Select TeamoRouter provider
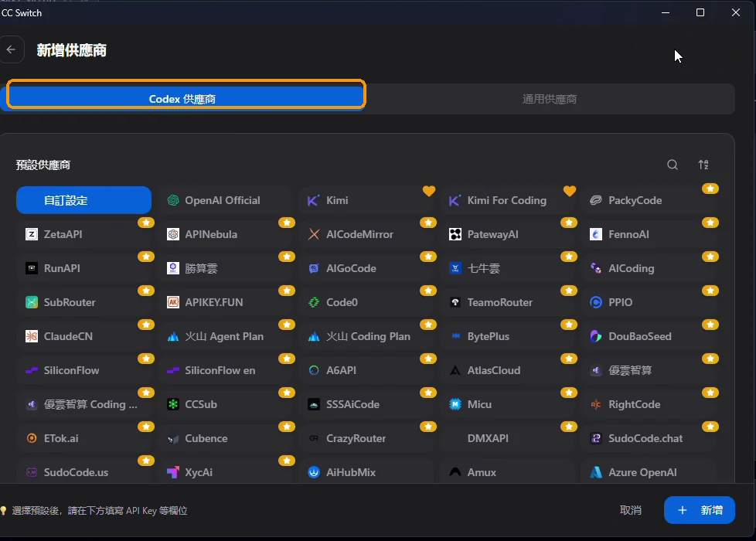The height and width of the screenshot is (541, 756). click(507, 302)
